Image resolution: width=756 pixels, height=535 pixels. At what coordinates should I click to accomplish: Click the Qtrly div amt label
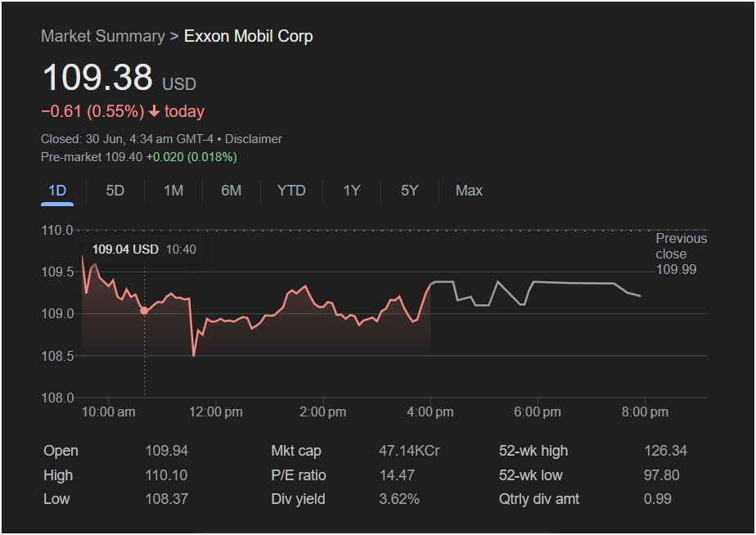coord(539,499)
